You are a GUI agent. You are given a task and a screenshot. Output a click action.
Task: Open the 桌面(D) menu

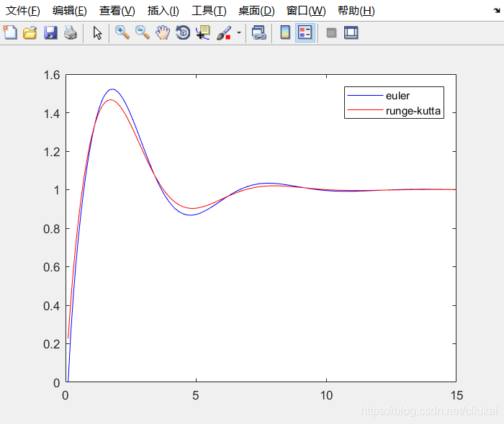pos(256,11)
